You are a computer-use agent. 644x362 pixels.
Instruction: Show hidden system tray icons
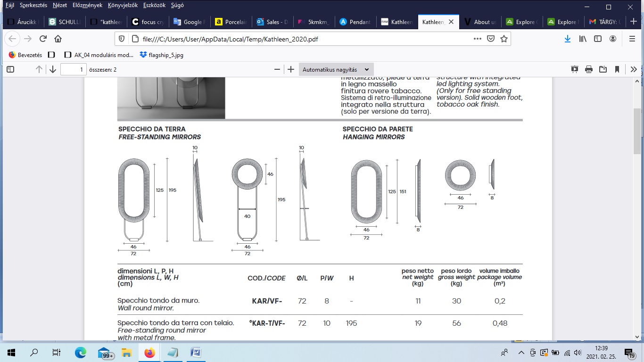[521, 352]
